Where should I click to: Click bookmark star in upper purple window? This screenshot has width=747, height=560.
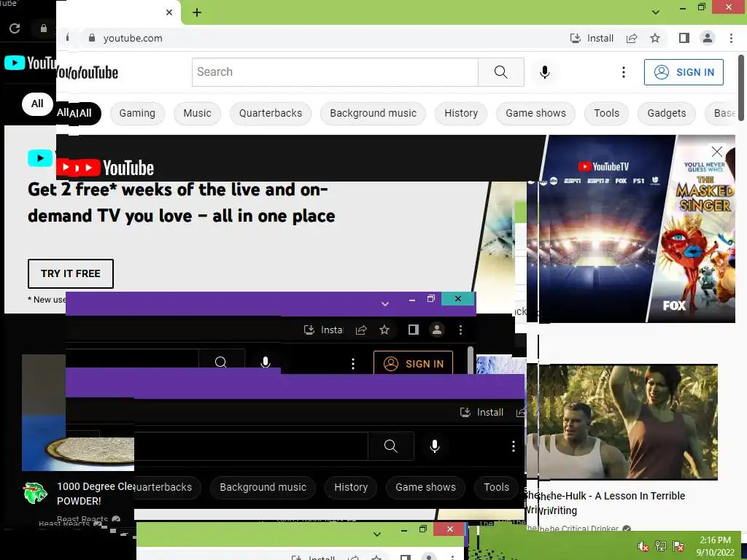pyautogui.click(x=384, y=330)
